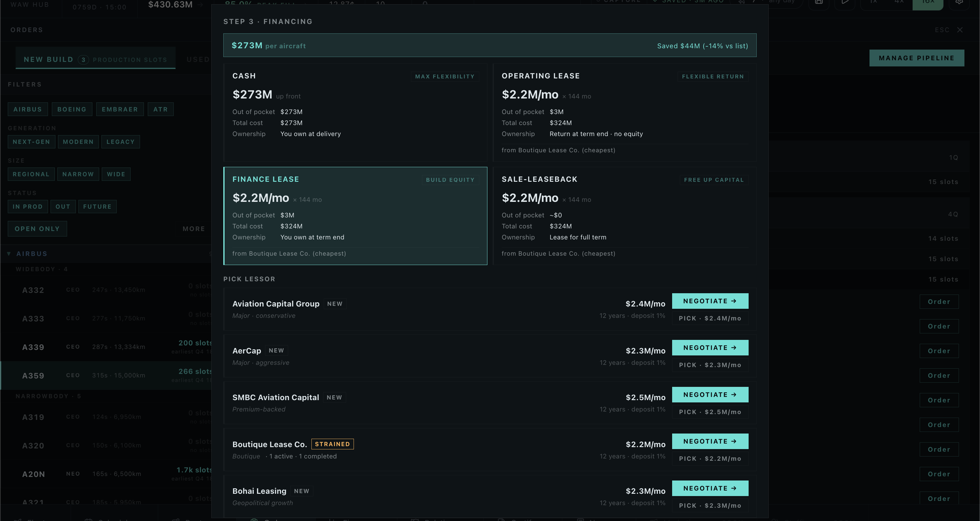Toggle the Embraer manufacturer filter
Viewport: 980px width, 521px height.
(x=120, y=109)
